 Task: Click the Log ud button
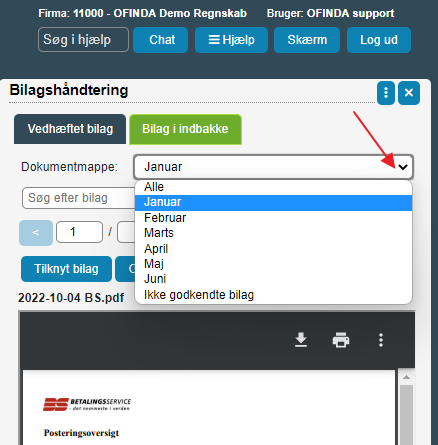[x=379, y=40]
